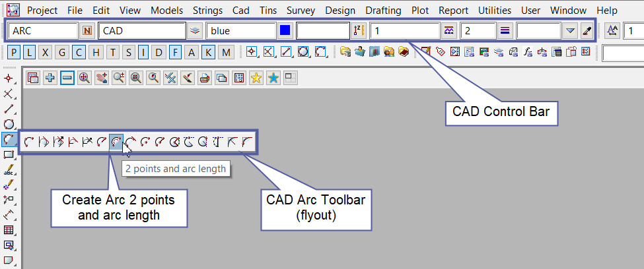
Task: Enable the T snap button
Action: click(x=112, y=53)
